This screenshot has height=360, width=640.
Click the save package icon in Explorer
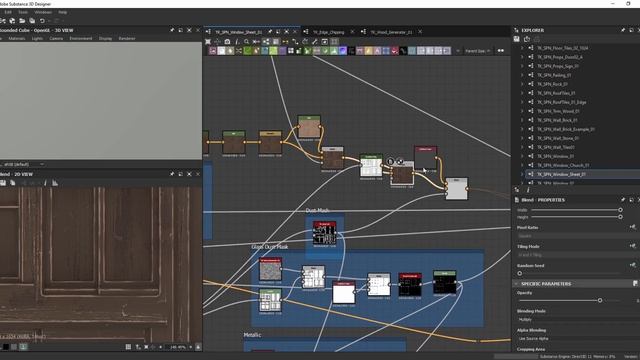pos(517,39)
